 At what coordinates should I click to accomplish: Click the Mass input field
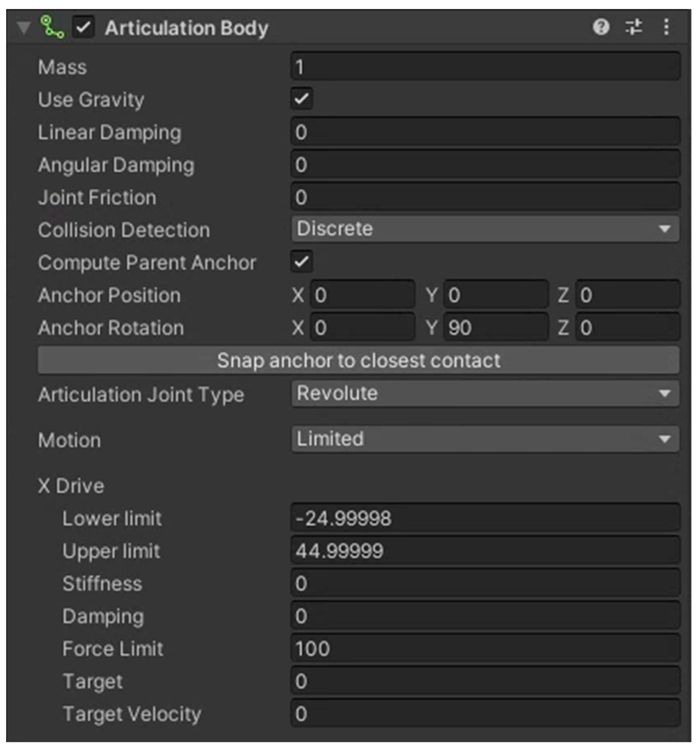485,67
